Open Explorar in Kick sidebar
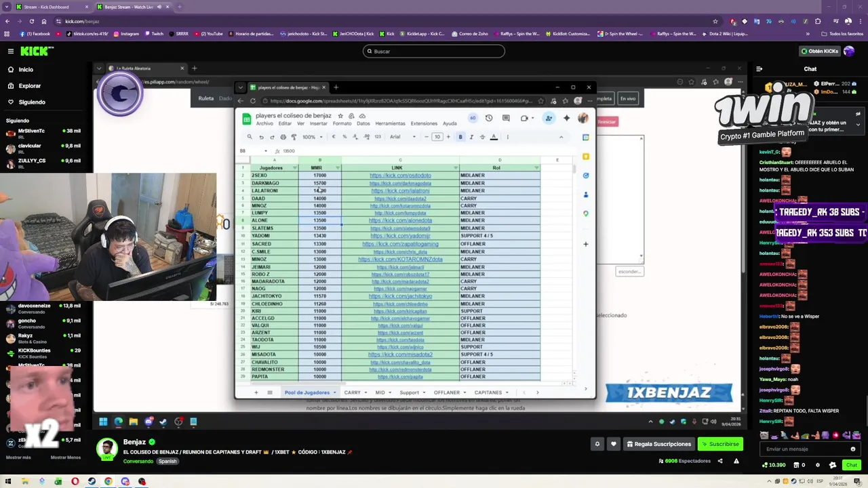The height and width of the screenshot is (488, 868). click(x=30, y=86)
